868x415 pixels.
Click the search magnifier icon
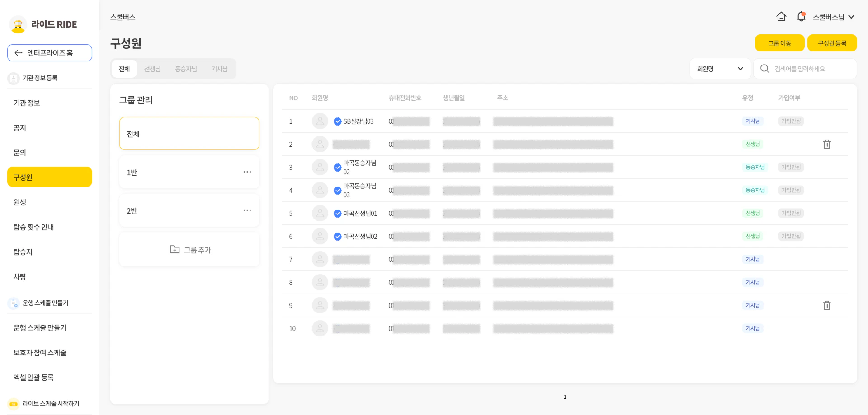(x=764, y=69)
